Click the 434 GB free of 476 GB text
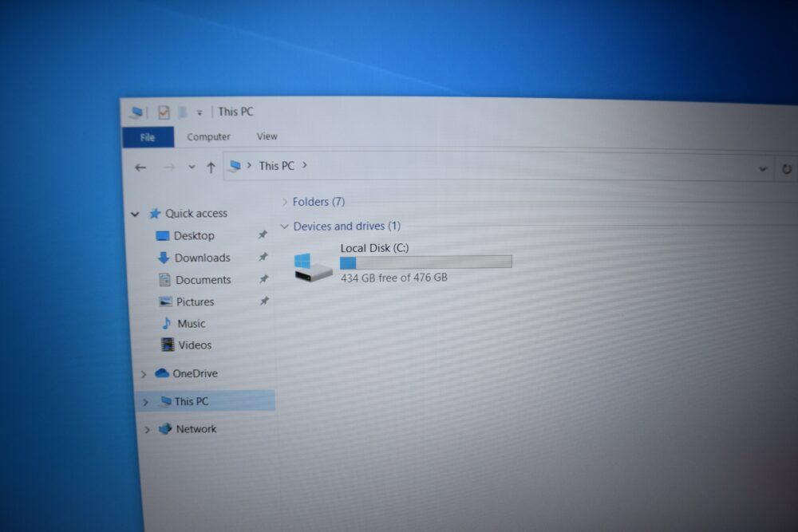The width and height of the screenshot is (798, 532). pyautogui.click(x=394, y=278)
